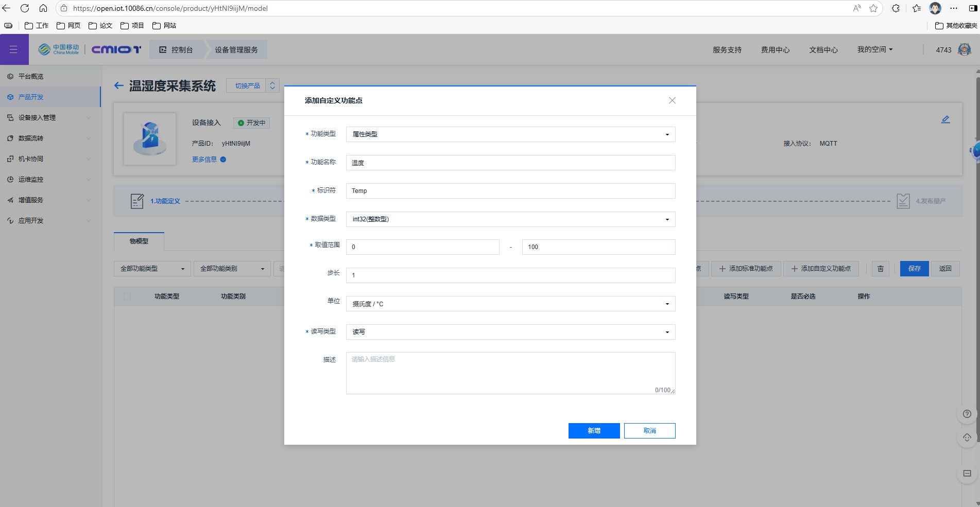The image size is (980, 507).
Task: Click the 新增 button
Action: click(x=594, y=431)
